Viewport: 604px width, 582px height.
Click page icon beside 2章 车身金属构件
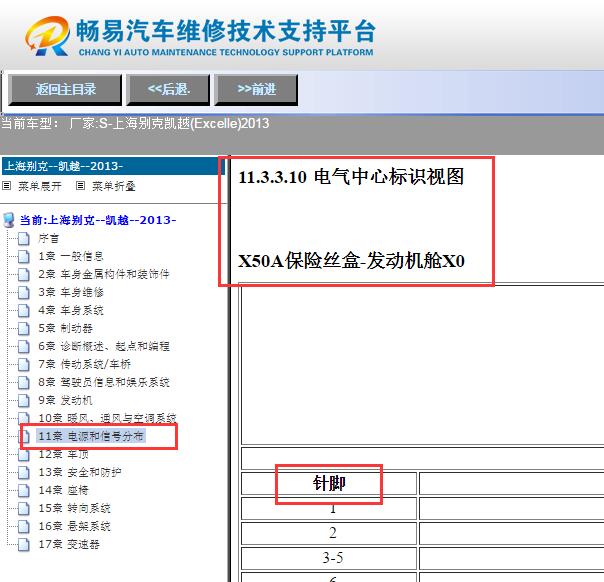tap(24, 274)
